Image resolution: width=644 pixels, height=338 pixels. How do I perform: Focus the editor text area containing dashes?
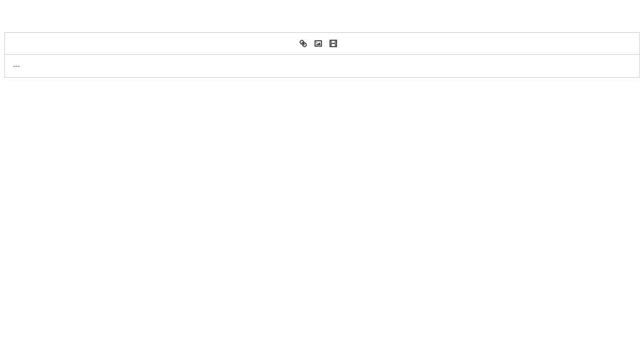[x=322, y=66]
